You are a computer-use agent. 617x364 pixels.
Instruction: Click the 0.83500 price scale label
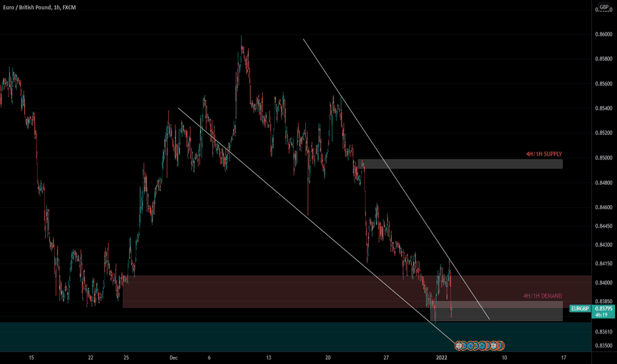(x=604, y=345)
